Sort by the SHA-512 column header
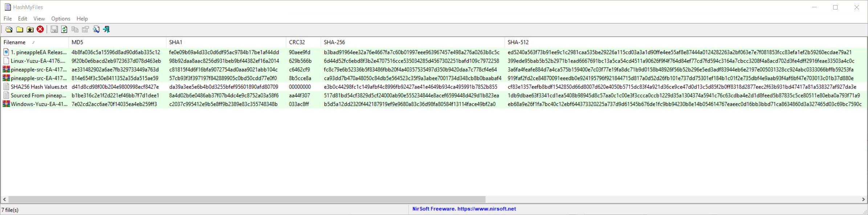 point(685,42)
